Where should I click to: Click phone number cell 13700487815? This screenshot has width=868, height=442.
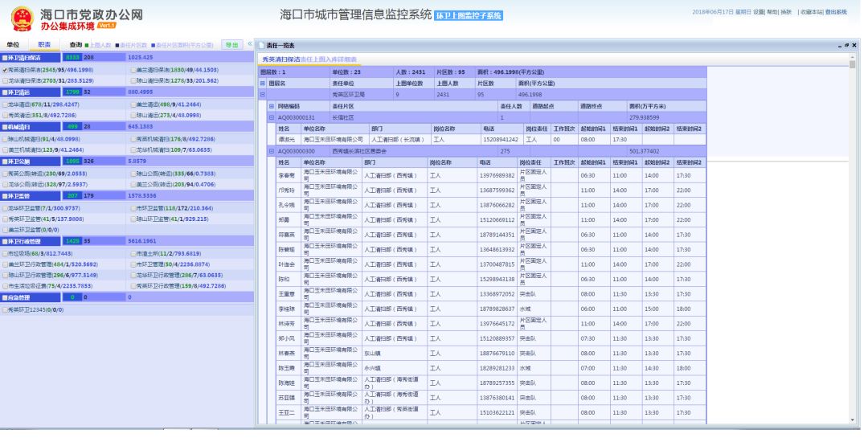497,264
